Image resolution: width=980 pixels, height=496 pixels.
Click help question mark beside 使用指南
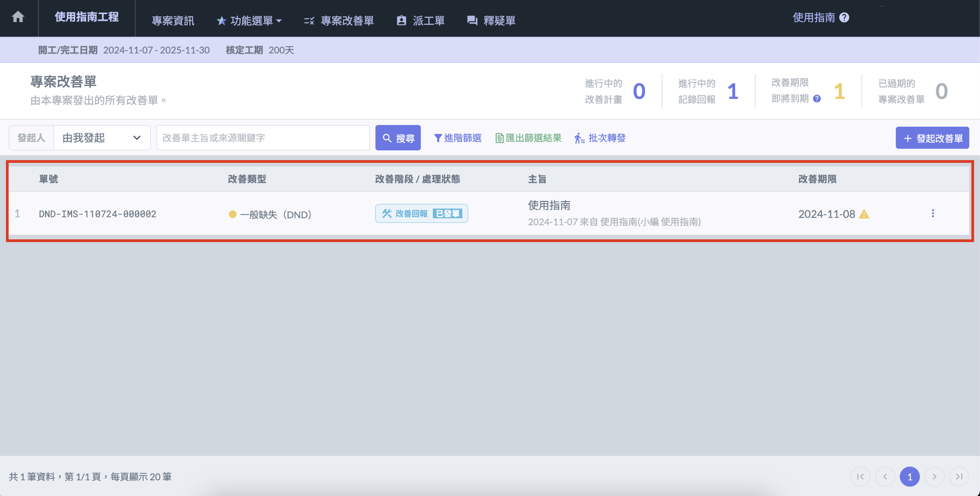pos(844,18)
